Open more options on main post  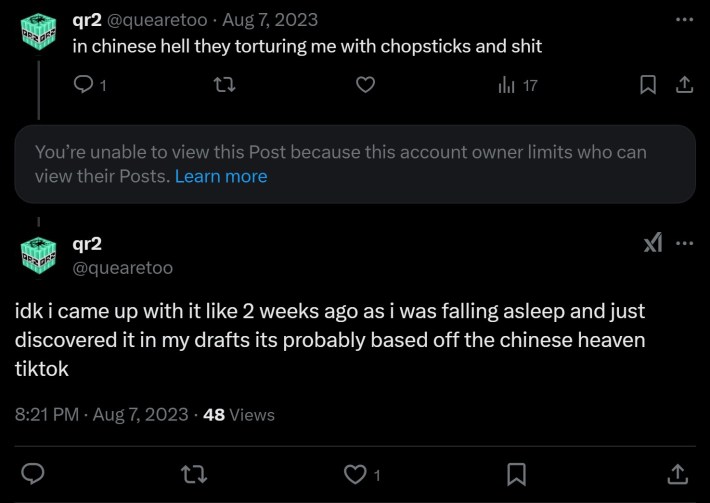(685, 244)
